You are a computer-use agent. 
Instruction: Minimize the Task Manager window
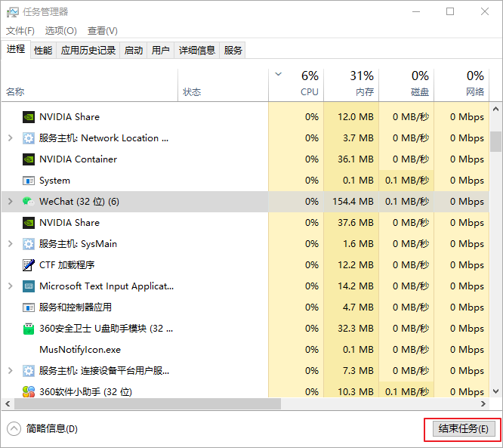[x=416, y=12]
